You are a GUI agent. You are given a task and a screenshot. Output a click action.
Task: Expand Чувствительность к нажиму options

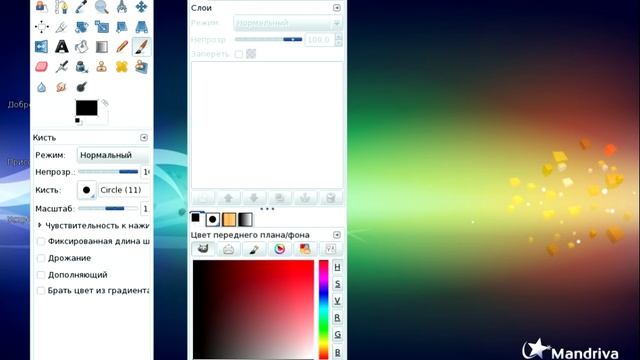click(x=40, y=225)
